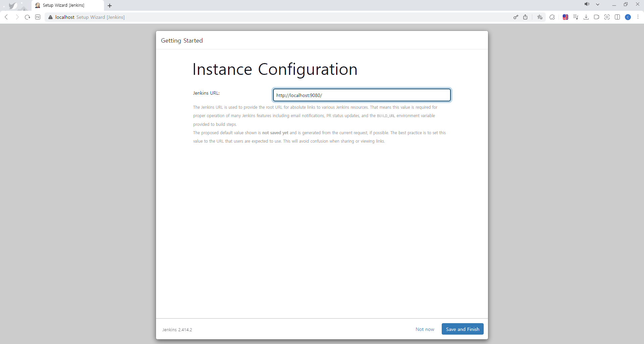644x344 pixels.
Task: Open the Naver home button
Action: (x=38, y=17)
